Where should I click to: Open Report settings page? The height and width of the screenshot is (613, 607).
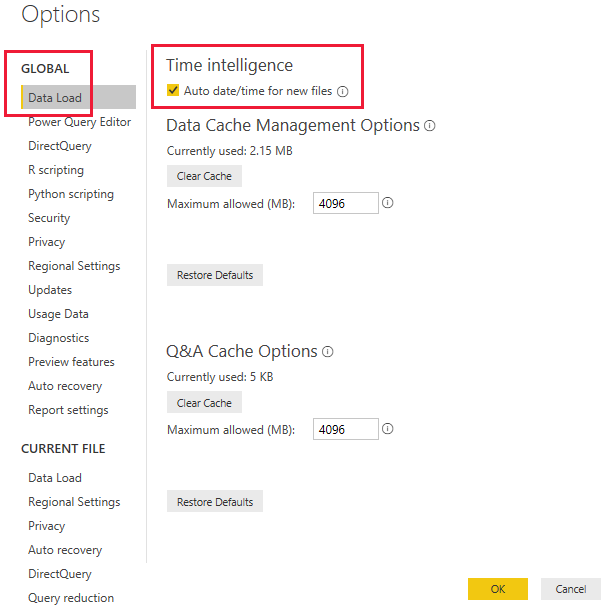[x=68, y=410]
